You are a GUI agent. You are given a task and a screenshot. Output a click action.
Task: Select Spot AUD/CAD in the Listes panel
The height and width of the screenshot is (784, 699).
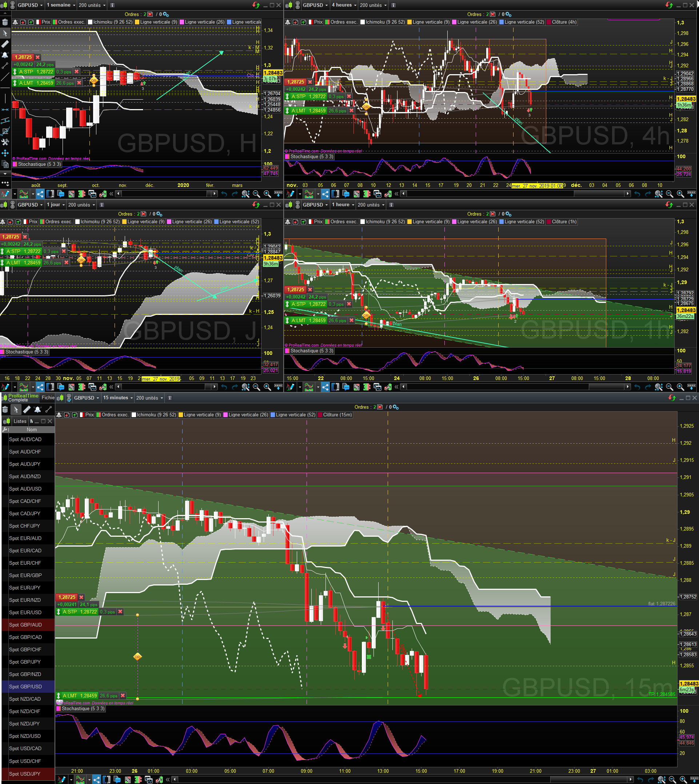28,439
